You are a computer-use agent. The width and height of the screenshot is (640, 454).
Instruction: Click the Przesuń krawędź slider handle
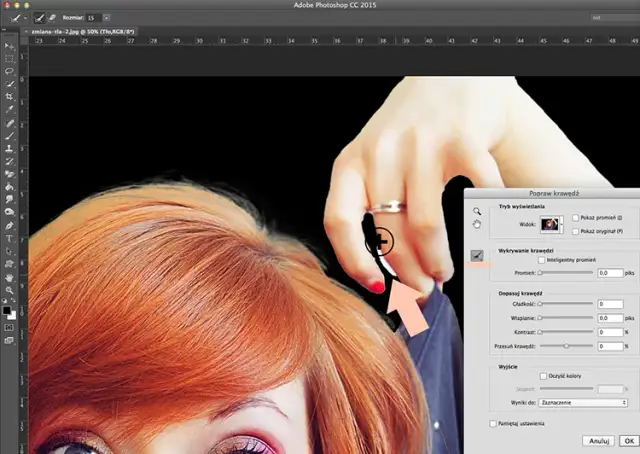pos(567,346)
